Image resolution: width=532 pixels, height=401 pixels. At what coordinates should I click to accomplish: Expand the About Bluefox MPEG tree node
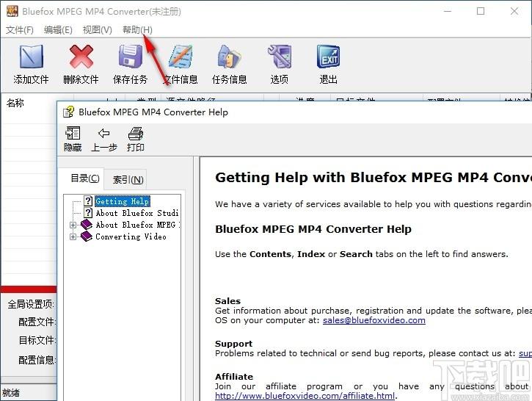tap(73, 225)
